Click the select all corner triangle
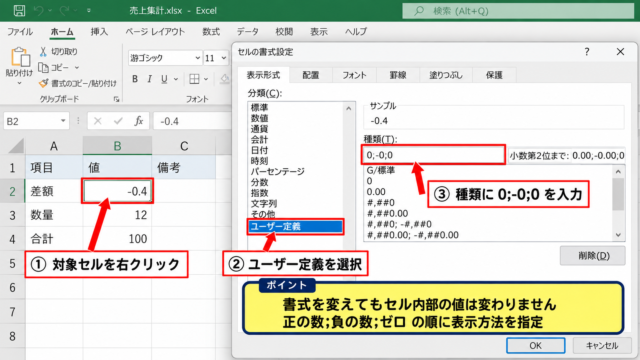640x360 pixels. pos(17,146)
